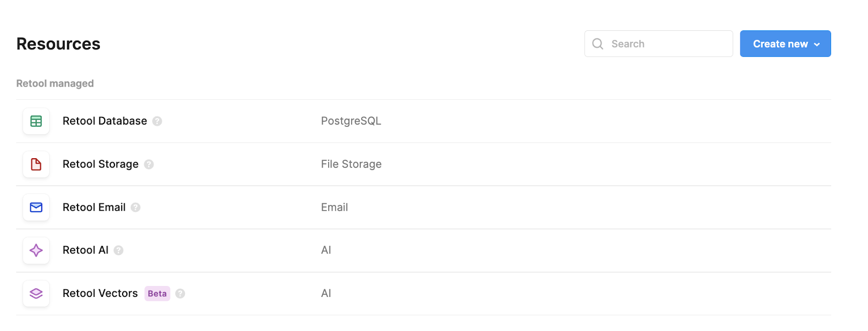The width and height of the screenshot is (868, 331).
Task: Show help for Retool Vectors
Action: [x=180, y=294]
